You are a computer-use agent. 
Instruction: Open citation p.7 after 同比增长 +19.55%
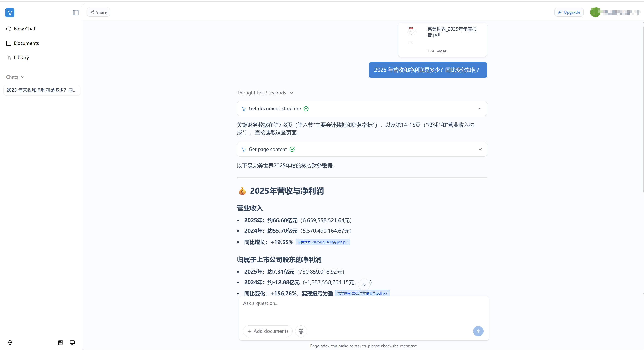tap(322, 242)
